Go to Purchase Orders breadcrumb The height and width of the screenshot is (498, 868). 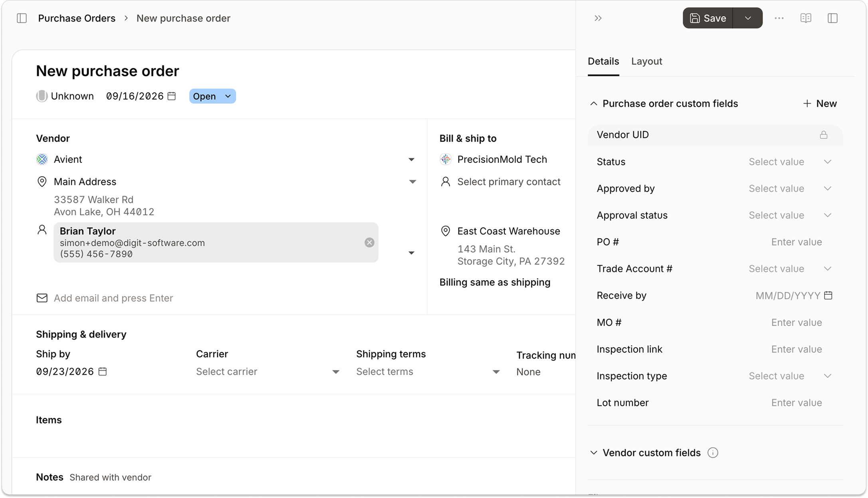coord(77,18)
